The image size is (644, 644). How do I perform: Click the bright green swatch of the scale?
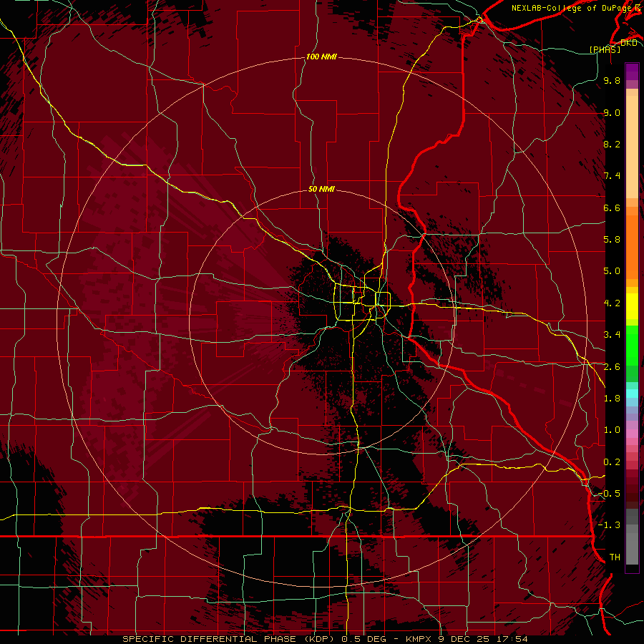[632, 344]
